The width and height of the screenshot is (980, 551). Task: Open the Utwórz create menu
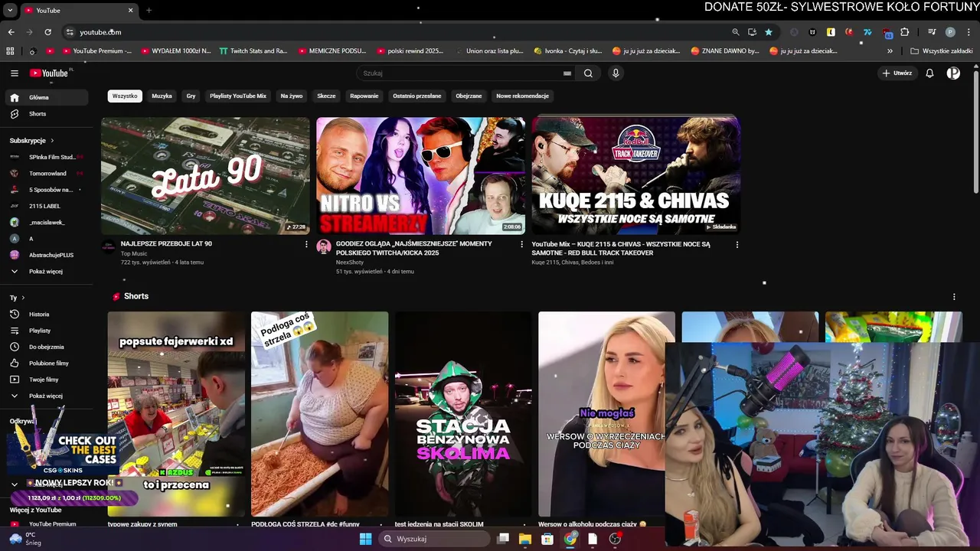pos(897,73)
